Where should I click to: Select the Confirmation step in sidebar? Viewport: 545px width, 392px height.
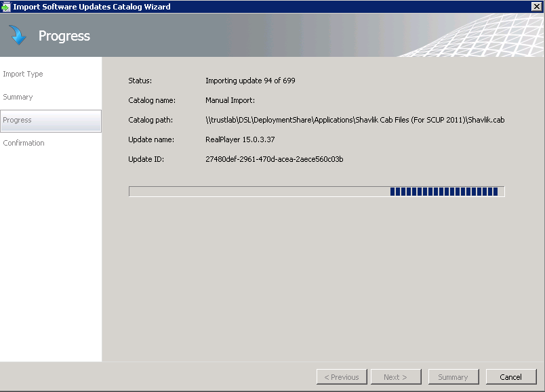pyautogui.click(x=24, y=143)
